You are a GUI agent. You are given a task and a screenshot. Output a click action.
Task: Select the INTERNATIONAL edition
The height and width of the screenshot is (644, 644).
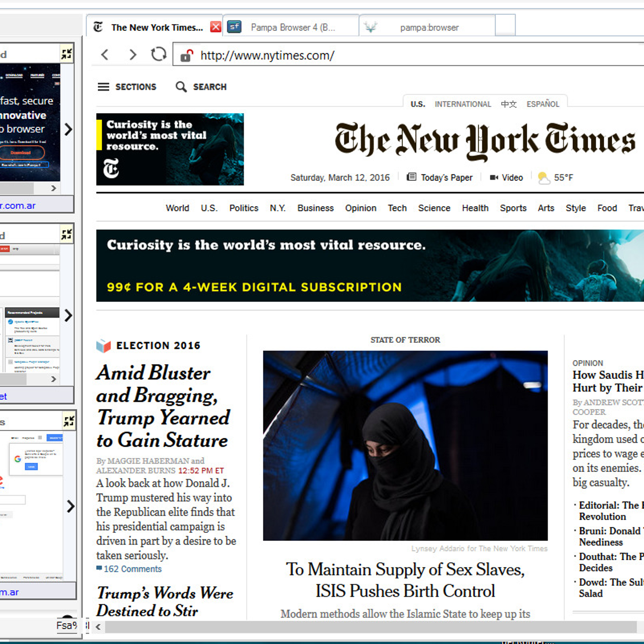pos(463,104)
